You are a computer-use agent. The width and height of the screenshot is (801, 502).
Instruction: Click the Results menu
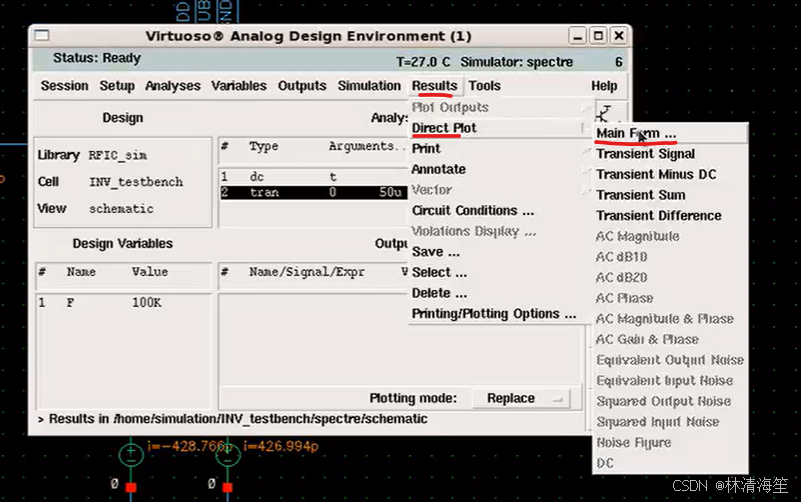click(435, 86)
